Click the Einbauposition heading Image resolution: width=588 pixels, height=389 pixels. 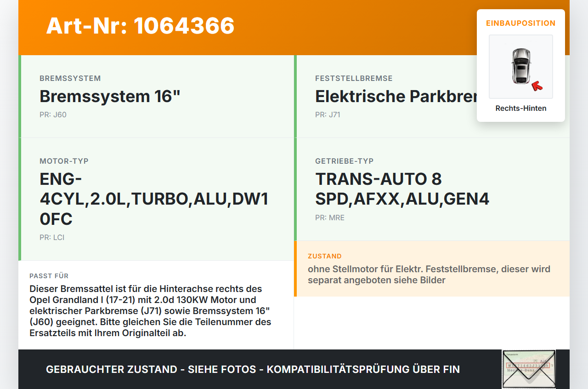(x=521, y=23)
